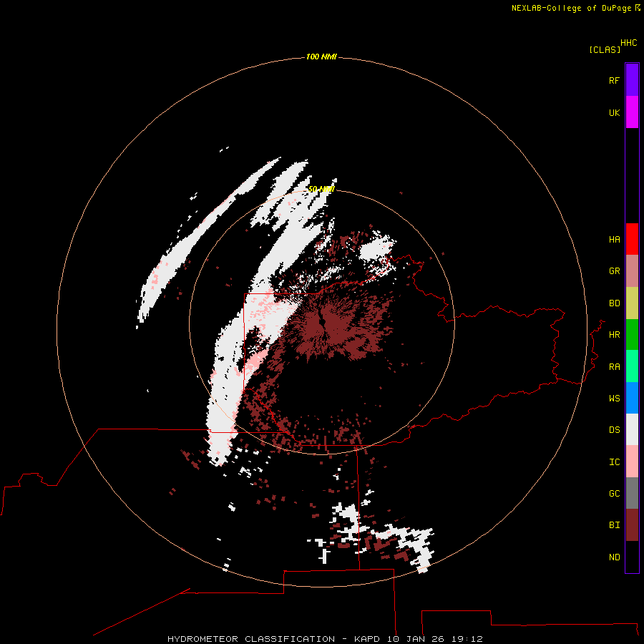The width and height of the screenshot is (644, 644).
Task: Click the ND legend label
Action: pos(614,557)
